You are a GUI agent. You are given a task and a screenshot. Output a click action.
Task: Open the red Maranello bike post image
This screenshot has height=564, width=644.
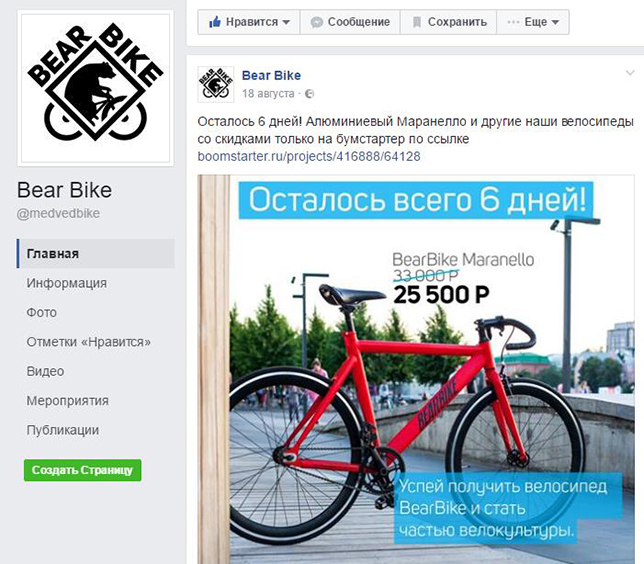coord(416,369)
